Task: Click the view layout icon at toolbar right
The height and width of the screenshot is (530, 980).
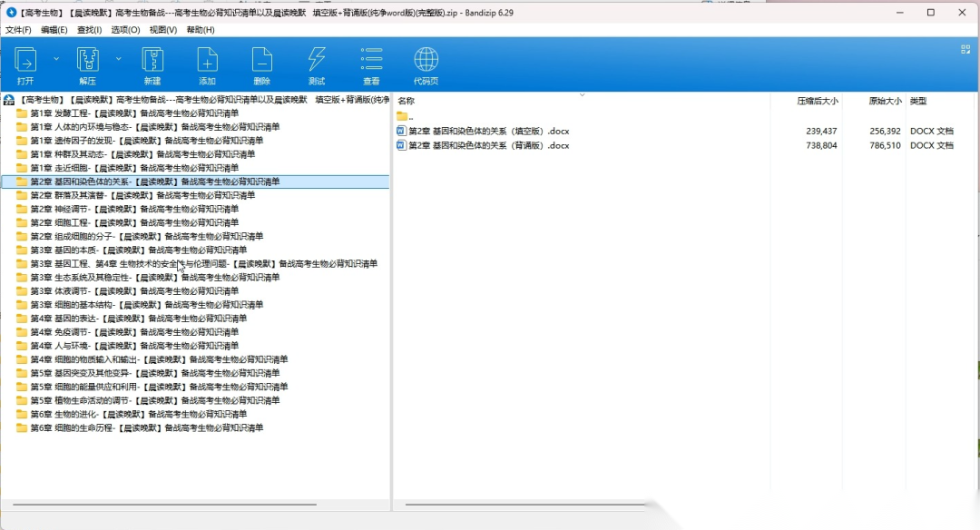Action: 965,50
